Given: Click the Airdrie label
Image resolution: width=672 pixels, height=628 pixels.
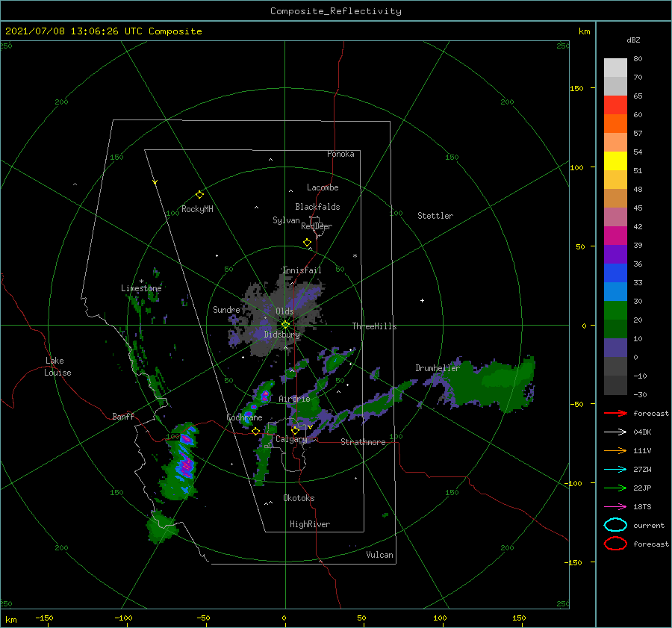Looking at the screenshot, I should [x=294, y=399].
